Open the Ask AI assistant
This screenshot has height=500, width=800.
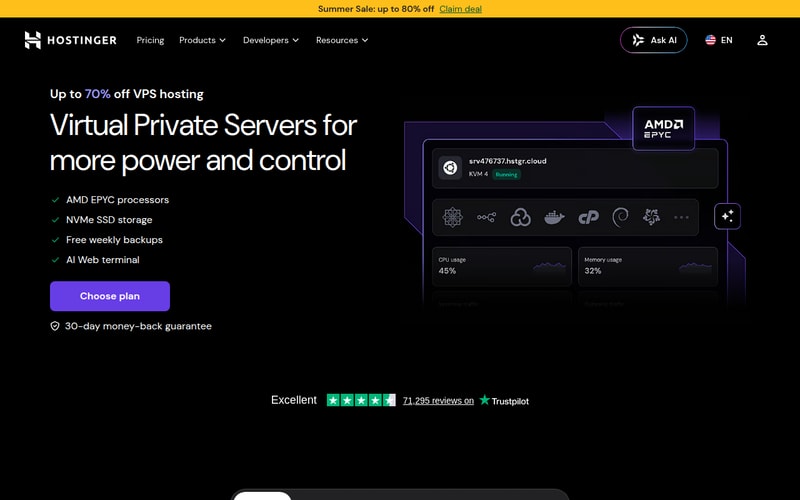point(654,40)
